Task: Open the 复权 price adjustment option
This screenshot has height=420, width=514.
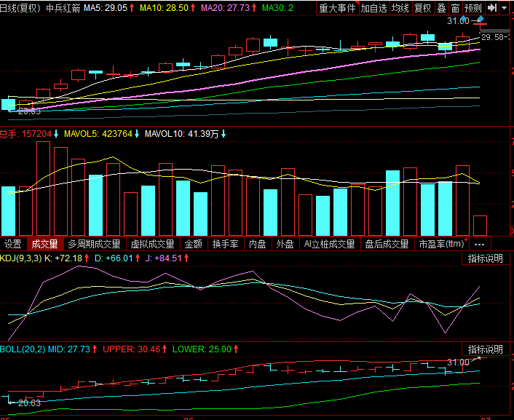Action: click(422, 8)
